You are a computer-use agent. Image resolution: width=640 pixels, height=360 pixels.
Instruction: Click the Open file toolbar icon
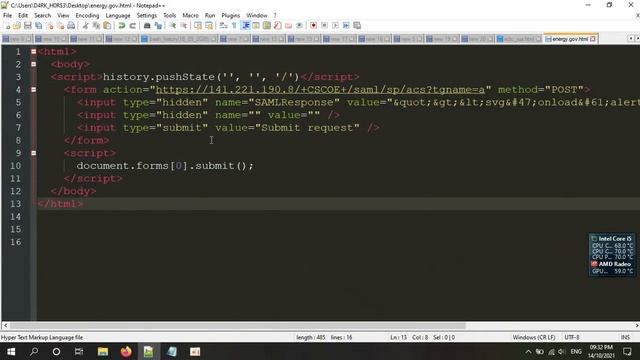pos(17,26)
